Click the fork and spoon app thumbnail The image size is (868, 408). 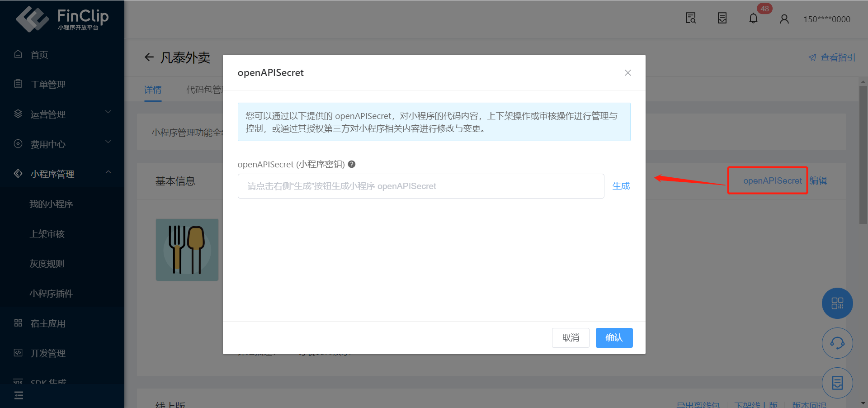pyautogui.click(x=187, y=250)
